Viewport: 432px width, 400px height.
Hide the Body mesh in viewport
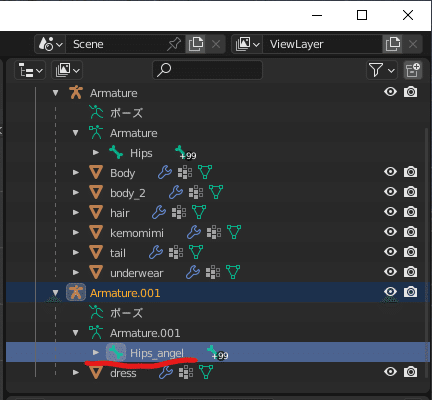[x=390, y=172]
